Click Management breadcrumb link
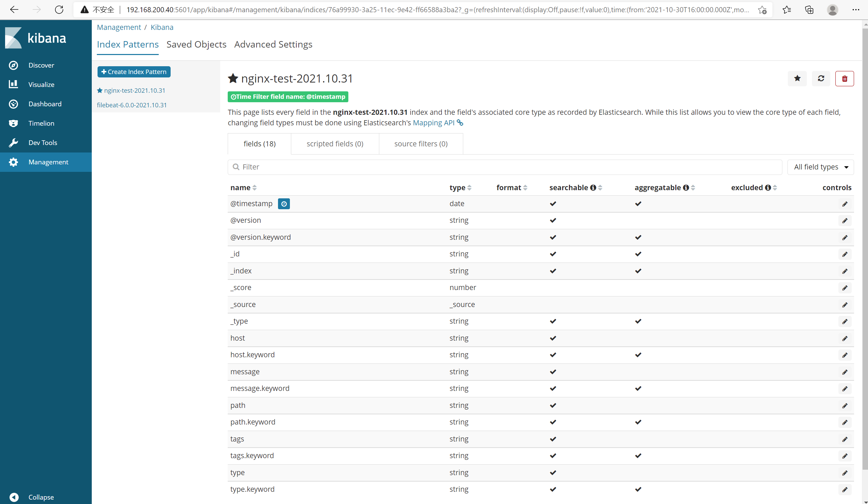This screenshot has width=868, height=504. pyautogui.click(x=119, y=27)
